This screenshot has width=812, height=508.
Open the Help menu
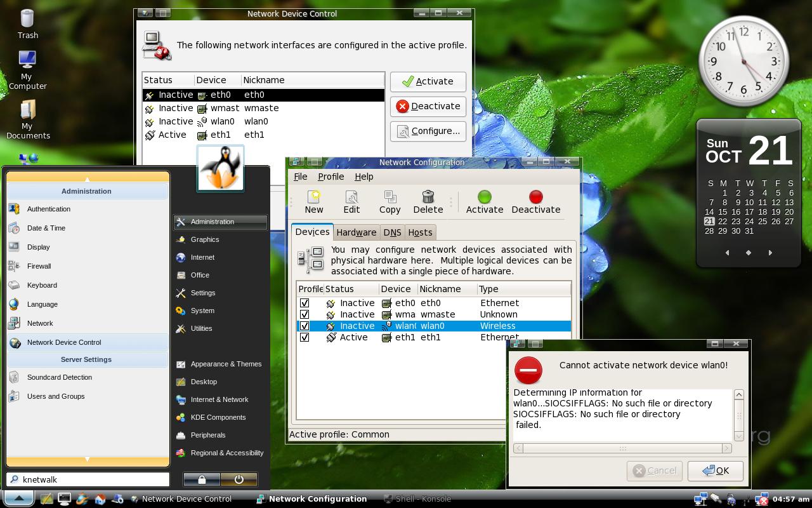[364, 177]
